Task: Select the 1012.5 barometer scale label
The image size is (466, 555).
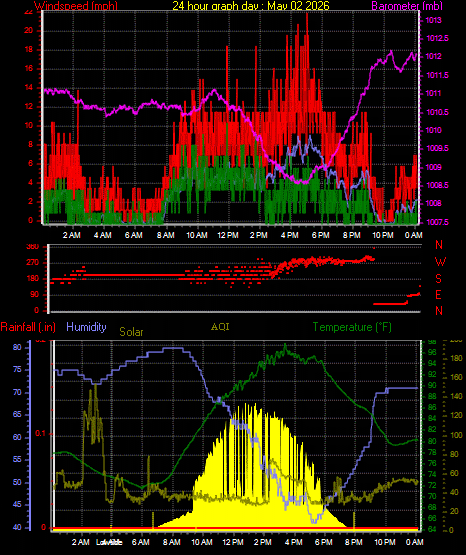Action: click(437, 38)
